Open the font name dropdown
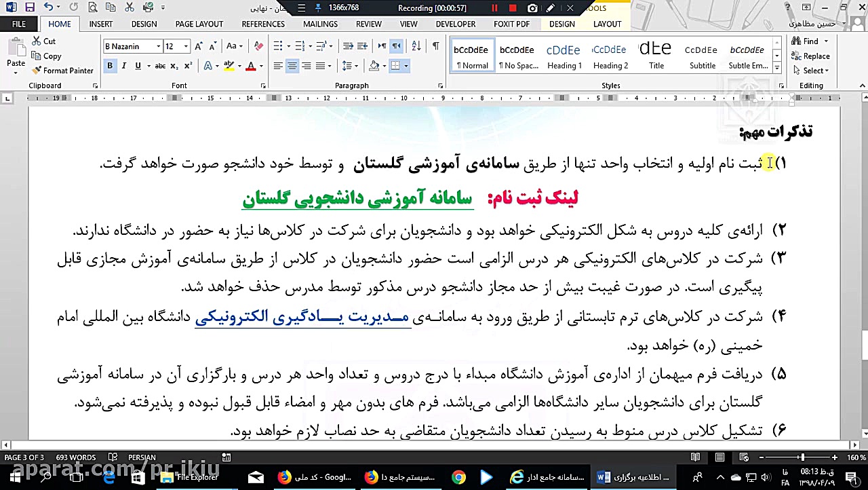 coord(159,46)
